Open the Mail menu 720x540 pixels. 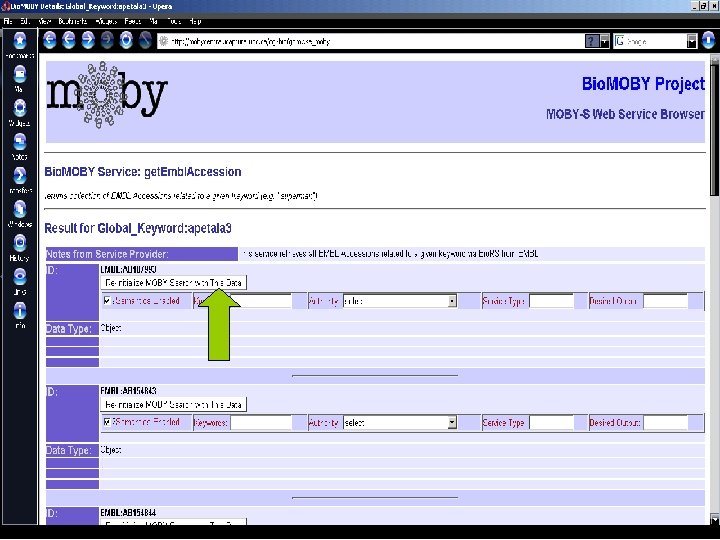pos(153,21)
